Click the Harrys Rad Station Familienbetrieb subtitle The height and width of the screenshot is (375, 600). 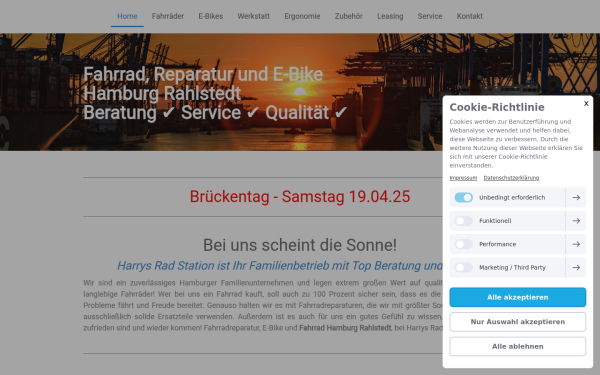tap(280, 266)
